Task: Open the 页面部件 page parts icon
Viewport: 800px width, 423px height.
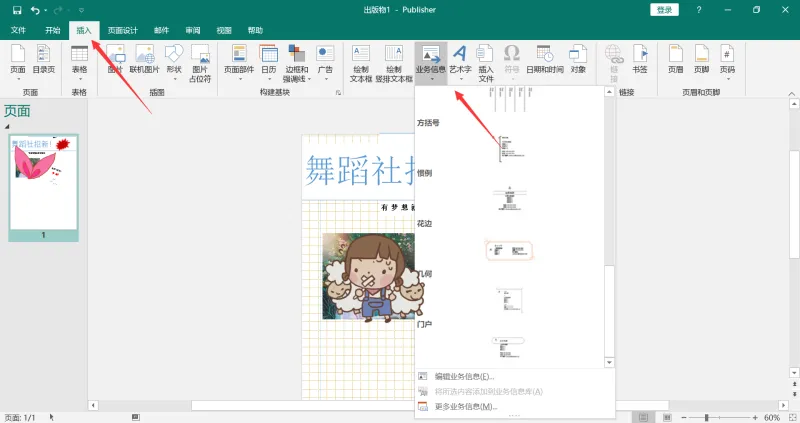Action: (239, 63)
